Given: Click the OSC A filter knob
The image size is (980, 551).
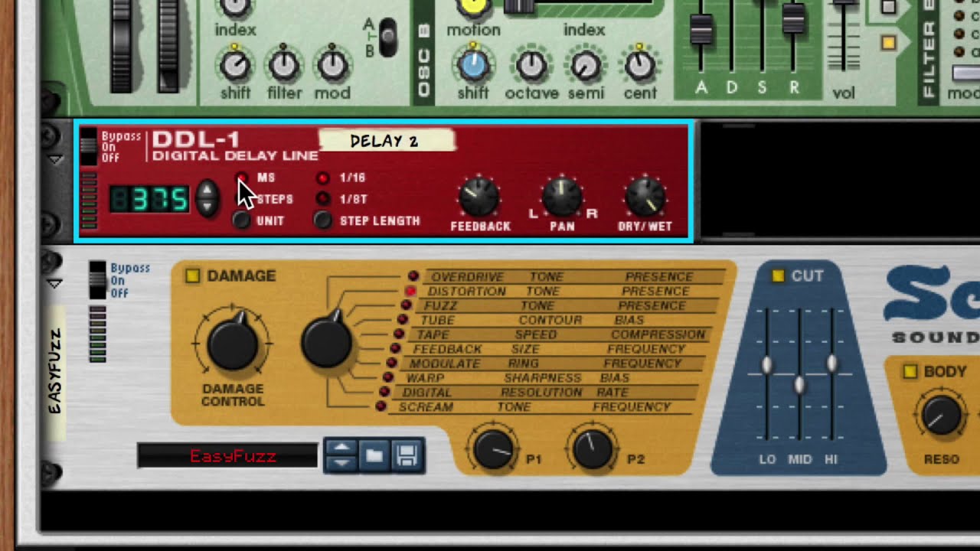Looking at the screenshot, I should coord(284,67).
